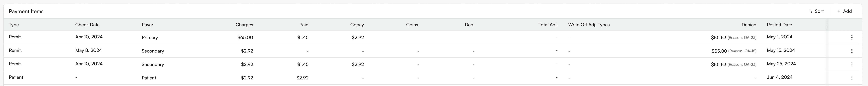Click the Posted Date column header
Image resolution: width=868 pixels, height=86 pixels.
[x=779, y=25]
